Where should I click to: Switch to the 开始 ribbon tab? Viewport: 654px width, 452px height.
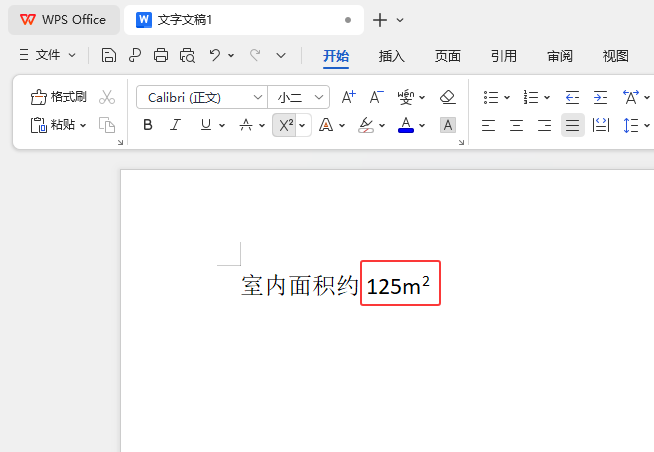(336, 55)
